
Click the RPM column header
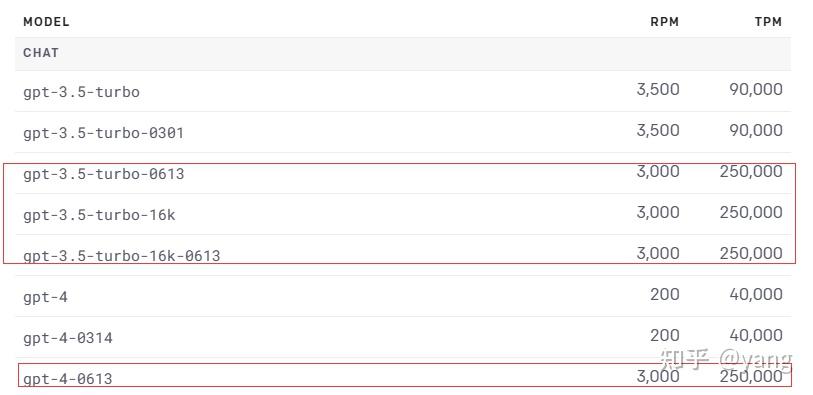pyautogui.click(x=665, y=22)
